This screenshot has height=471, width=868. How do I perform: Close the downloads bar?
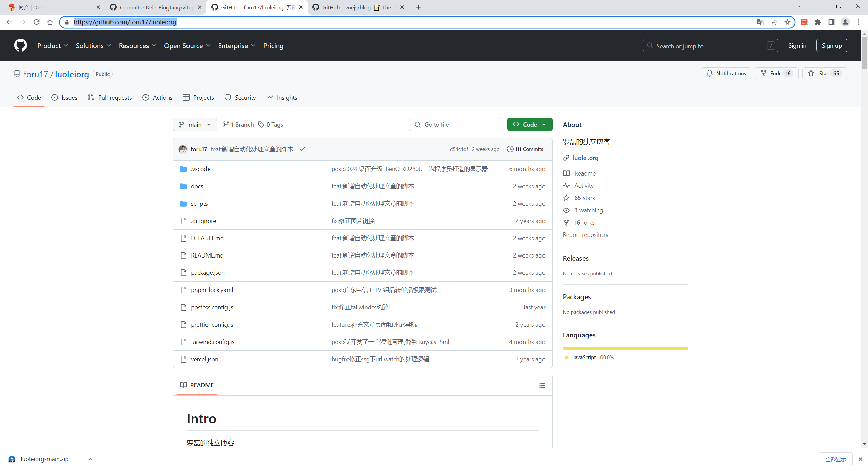point(860,459)
